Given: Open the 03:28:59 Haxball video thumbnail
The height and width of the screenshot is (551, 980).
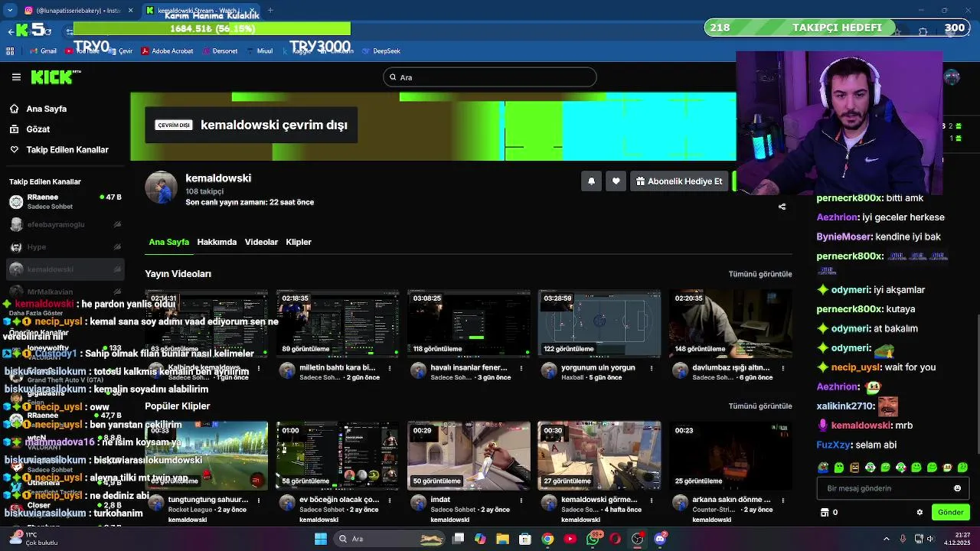Looking at the screenshot, I should (599, 324).
